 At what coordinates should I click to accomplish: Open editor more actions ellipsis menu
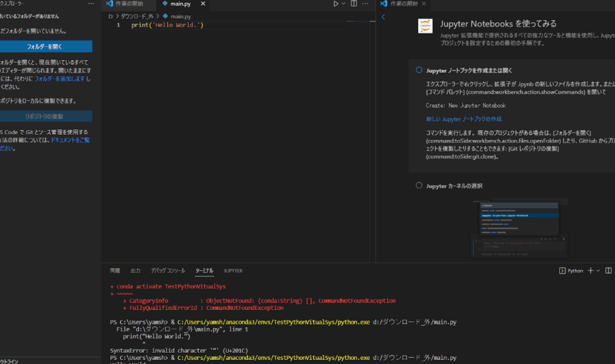pyautogui.click(x=365, y=4)
